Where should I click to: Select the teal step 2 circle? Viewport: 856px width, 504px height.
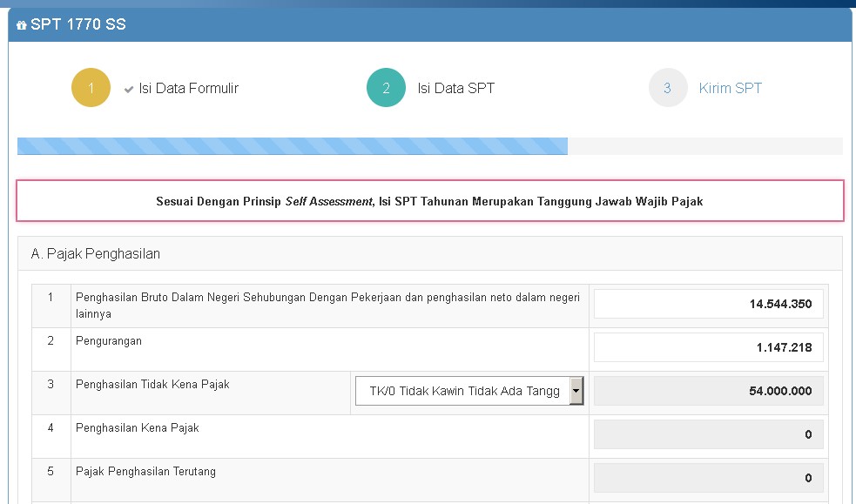pos(386,87)
